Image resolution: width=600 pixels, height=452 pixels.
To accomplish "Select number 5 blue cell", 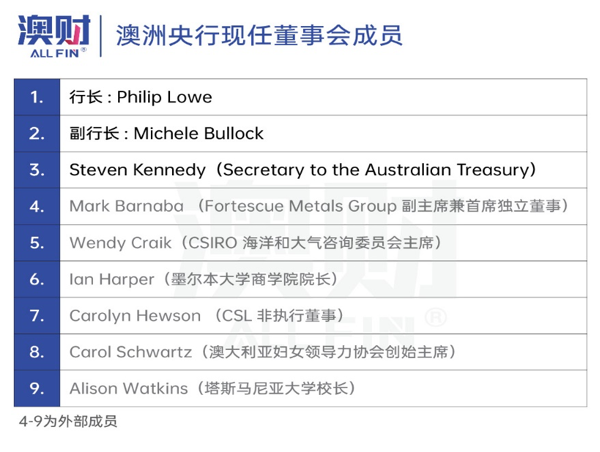I will click(37, 243).
